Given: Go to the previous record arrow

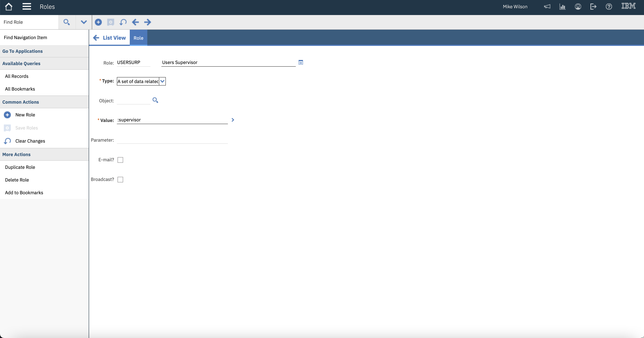Looking at the screenshot, I should (x=135, y=22).
